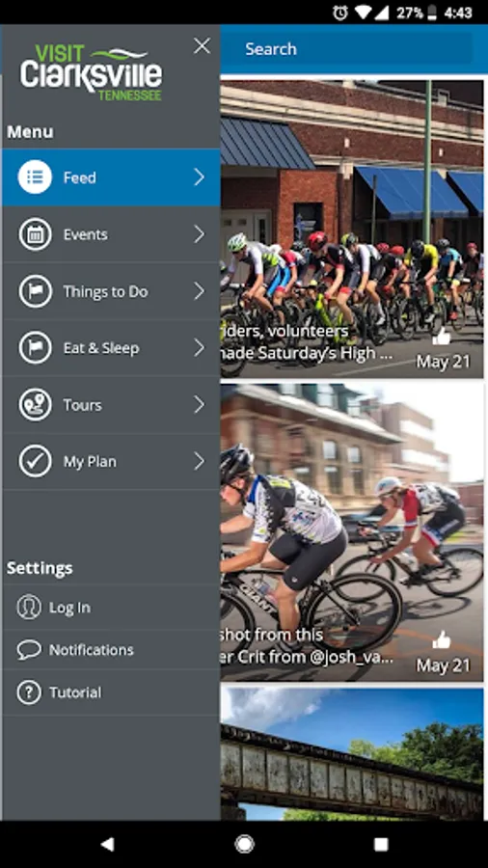Screen dimensions: 488x868
Task: Tap the Visit Clarksville Tennessee logo
Action: coord(92,72)
